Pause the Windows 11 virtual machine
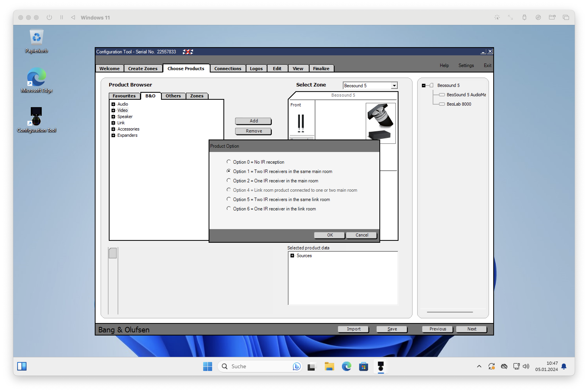Viewport: 588px width, 392px height. 62,18
